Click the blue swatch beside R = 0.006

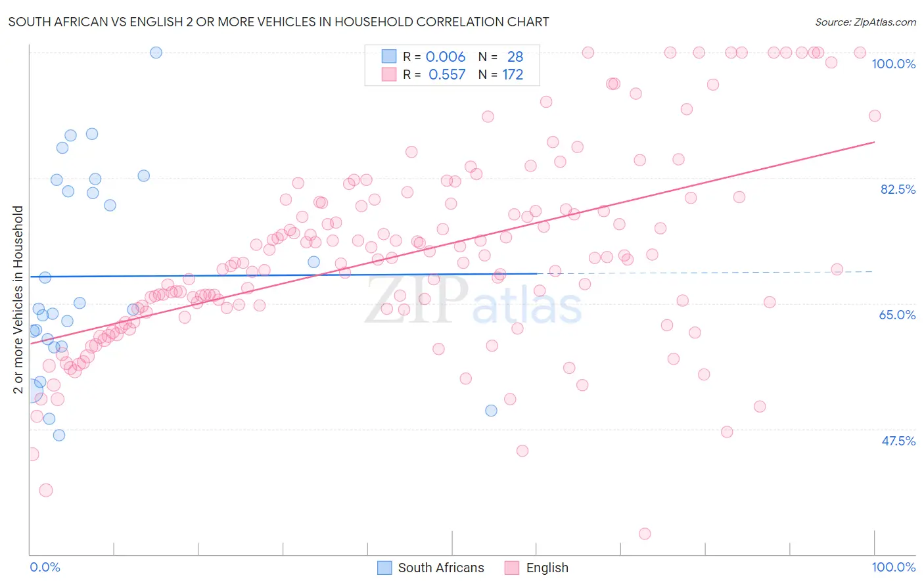point(389,56)
